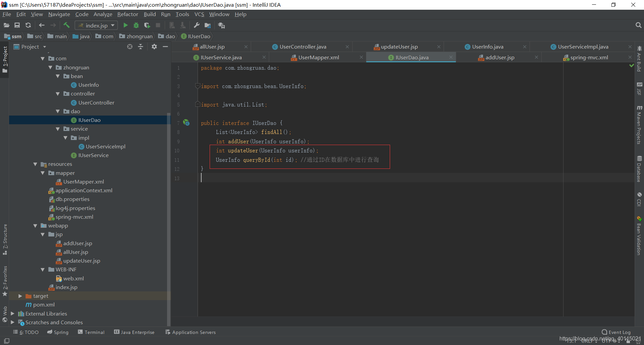Open the Favorites side panel
Screen dimensions: 644x345
click(x=5, y=281)
